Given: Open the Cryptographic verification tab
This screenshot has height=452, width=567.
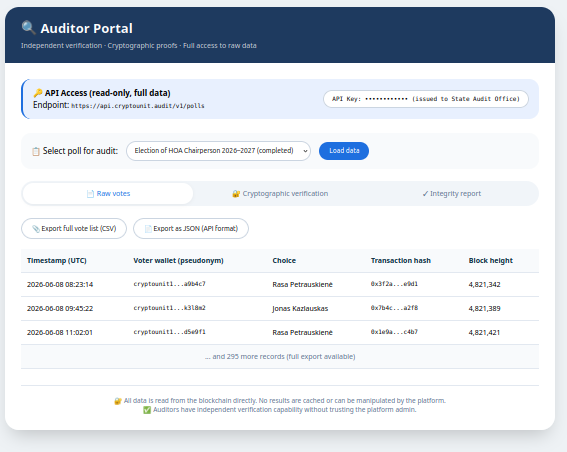Looking at the screenshot, I should (280, 193).
